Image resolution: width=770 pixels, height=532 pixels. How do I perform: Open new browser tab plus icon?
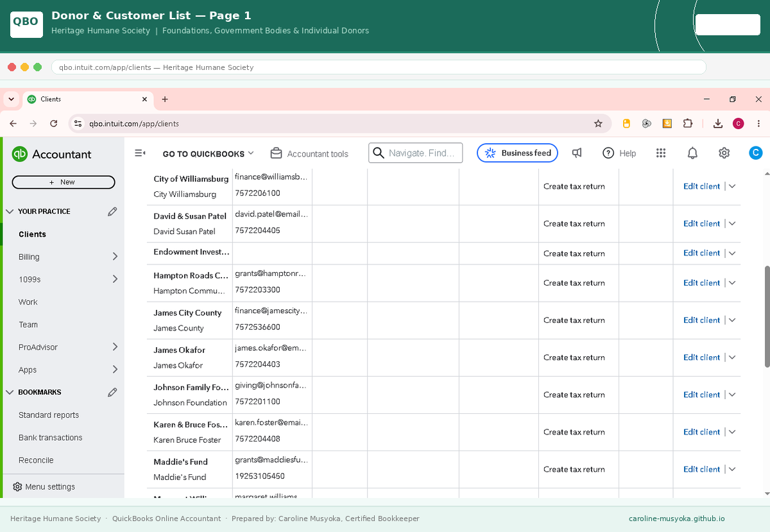165,99
